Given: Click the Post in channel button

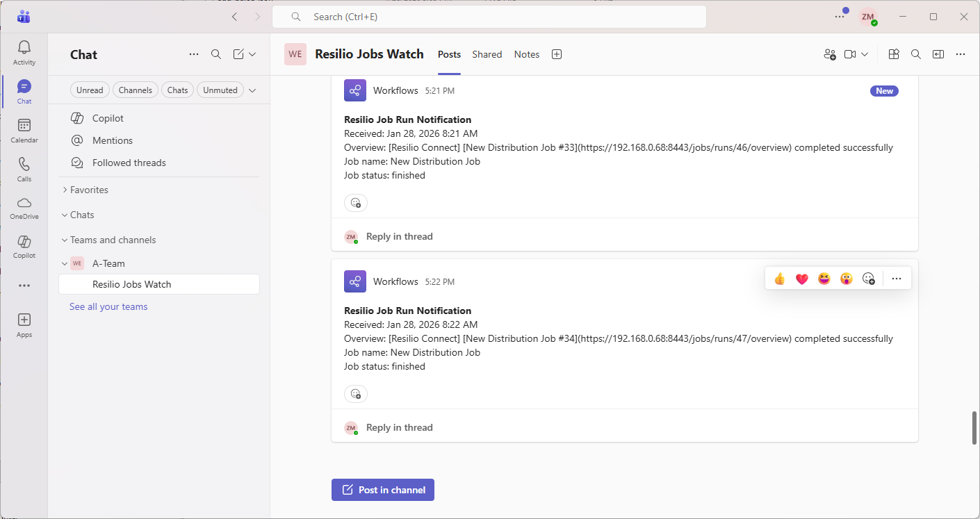Looking at the screenshot, I should coord(383,490).
